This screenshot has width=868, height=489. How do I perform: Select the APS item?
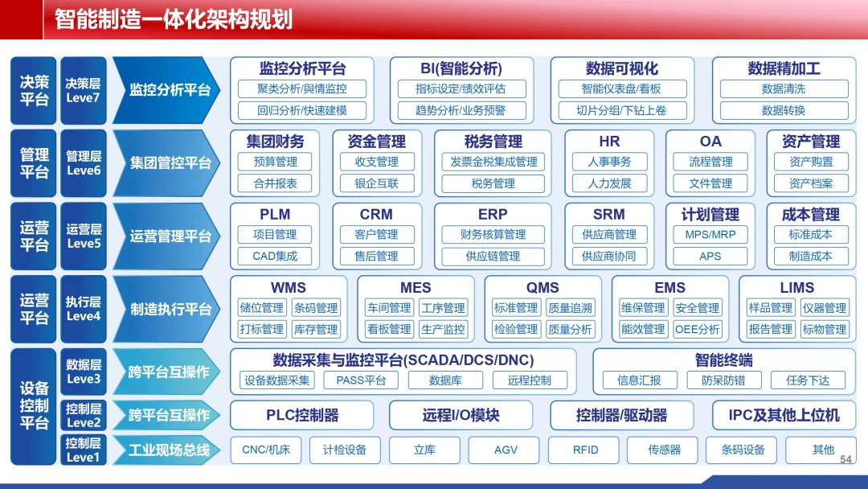point(710,256)
